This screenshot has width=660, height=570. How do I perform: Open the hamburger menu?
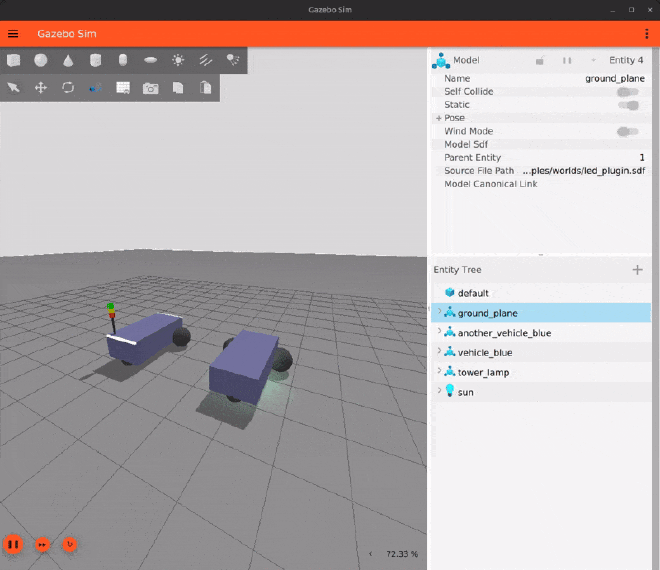tap(14, 33)
